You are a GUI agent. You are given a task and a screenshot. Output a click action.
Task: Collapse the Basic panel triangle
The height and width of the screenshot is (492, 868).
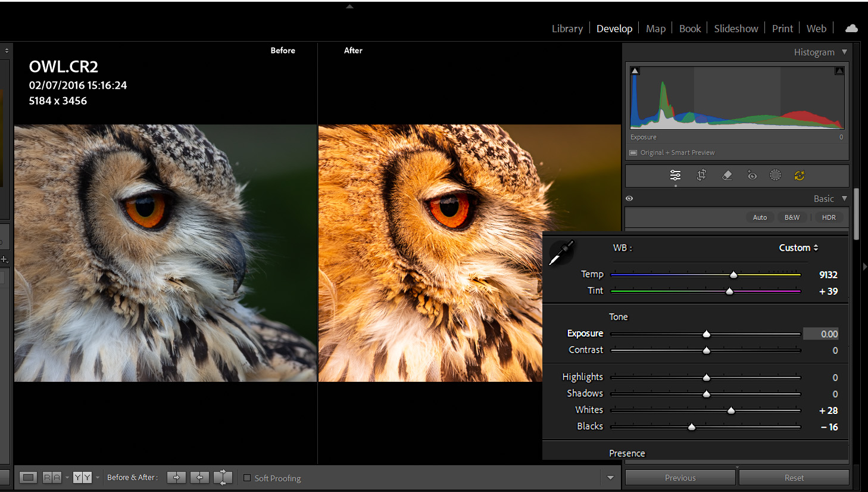(844, 198)
